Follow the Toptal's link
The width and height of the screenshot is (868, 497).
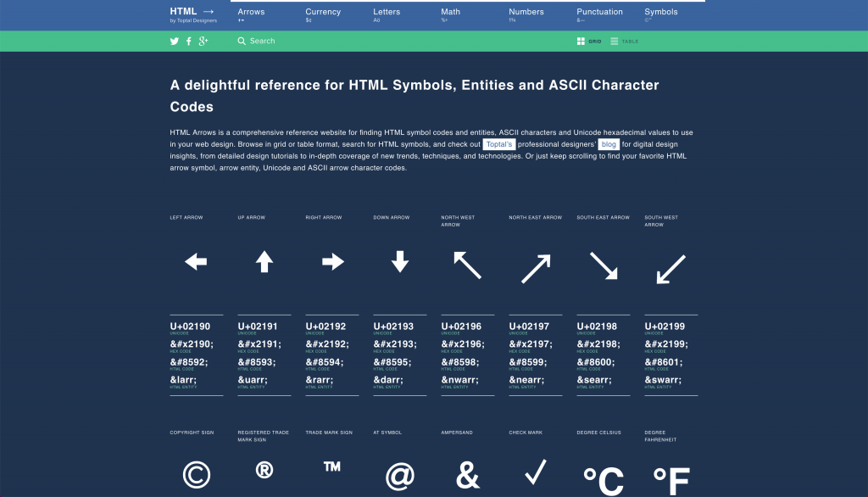point(498,145)
